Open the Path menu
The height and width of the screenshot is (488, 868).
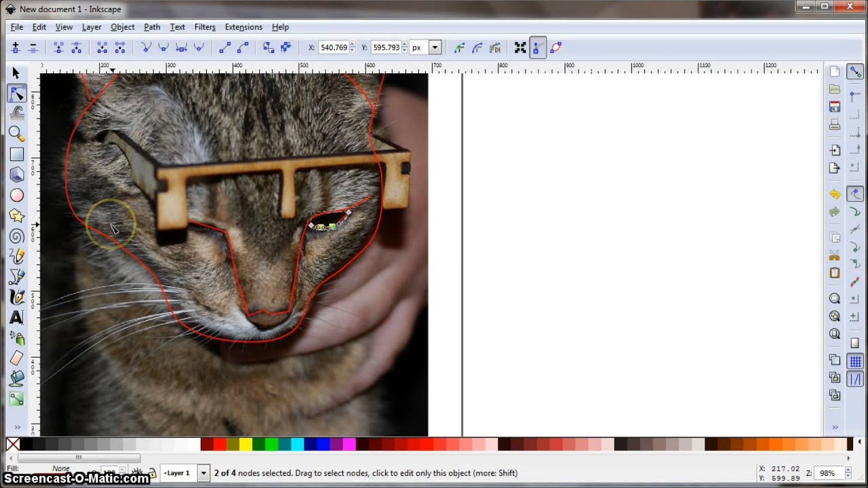(x=152, y=27)
